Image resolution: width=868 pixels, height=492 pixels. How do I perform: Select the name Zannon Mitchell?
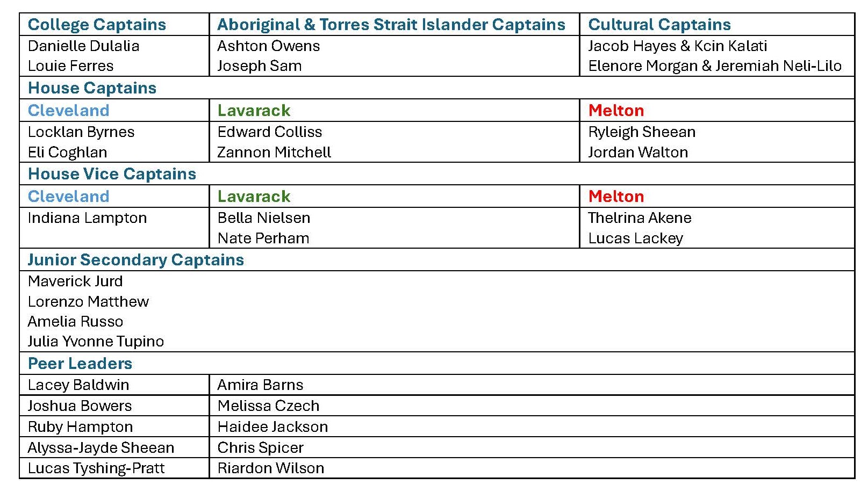274,153
